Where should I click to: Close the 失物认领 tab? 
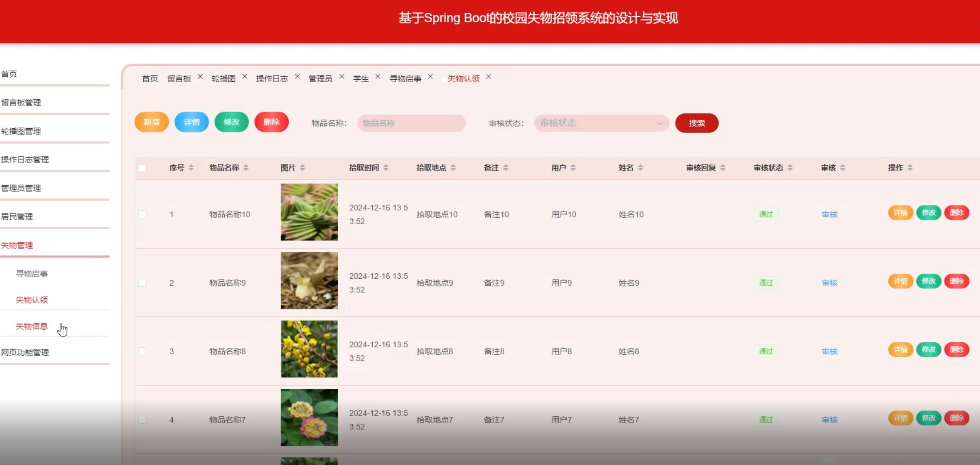[x=489, y=77]
